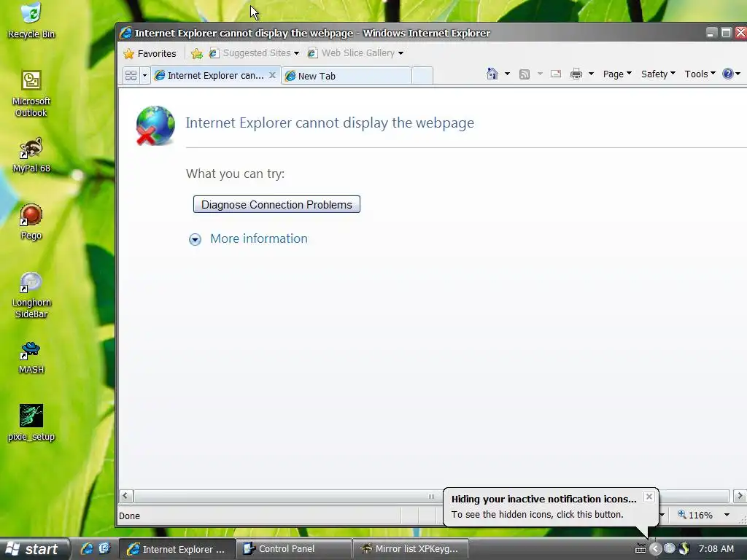
Task: Click the Print icon
Action: pyautogui.click(x=576, y=74)
